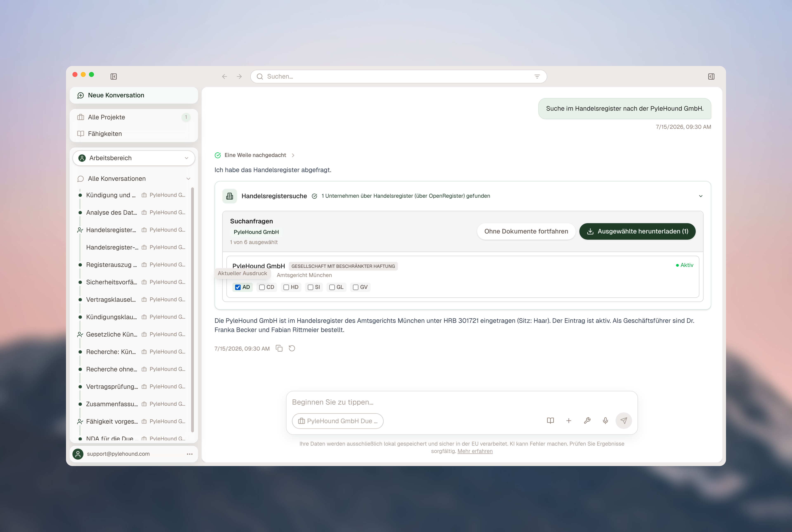
Task: Click the Handelsregistersuche building icon
Action: pyautogui.click(x=230, y=196)
